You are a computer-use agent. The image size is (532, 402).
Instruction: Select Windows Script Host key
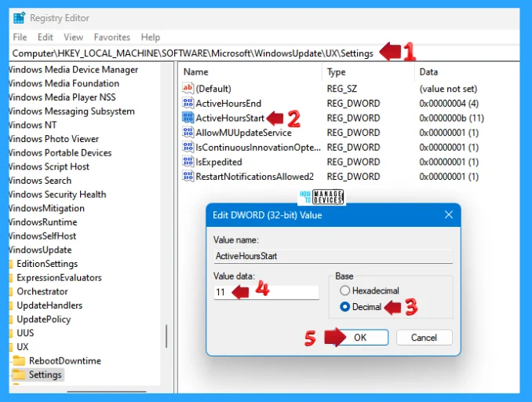tap(49, 166)
